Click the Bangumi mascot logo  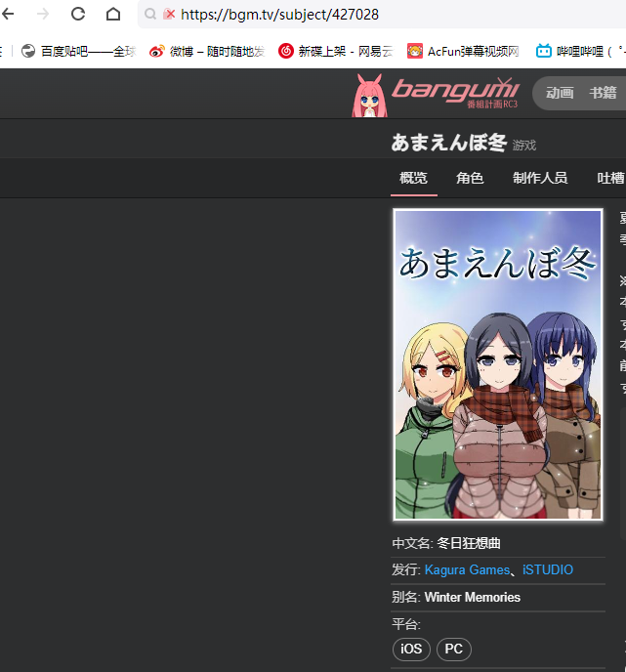pos(369,95)
